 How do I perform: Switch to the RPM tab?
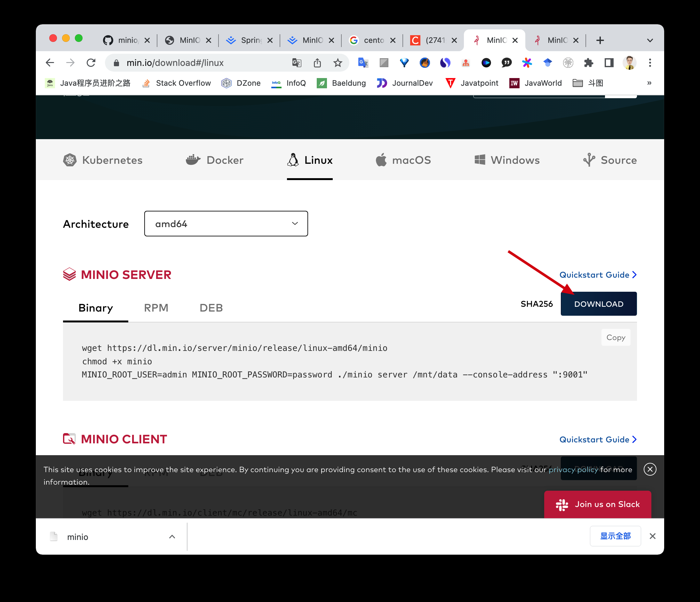[x=156, y=308]
